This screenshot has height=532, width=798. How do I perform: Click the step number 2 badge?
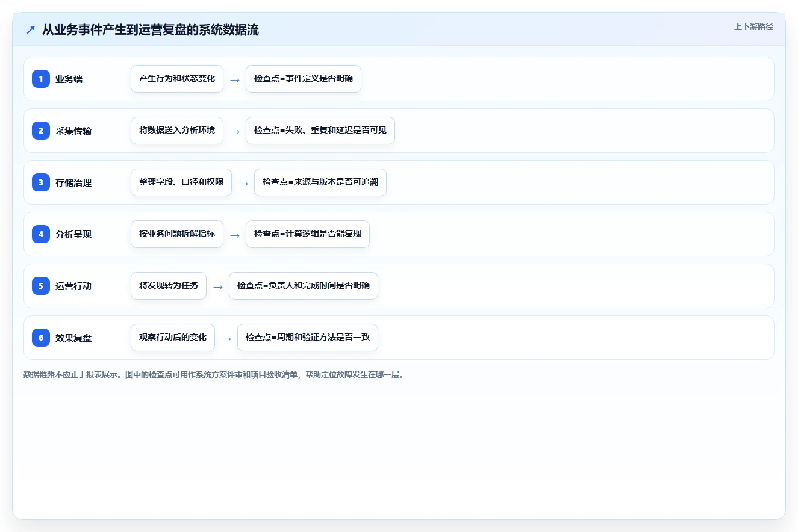coord(41,131)
